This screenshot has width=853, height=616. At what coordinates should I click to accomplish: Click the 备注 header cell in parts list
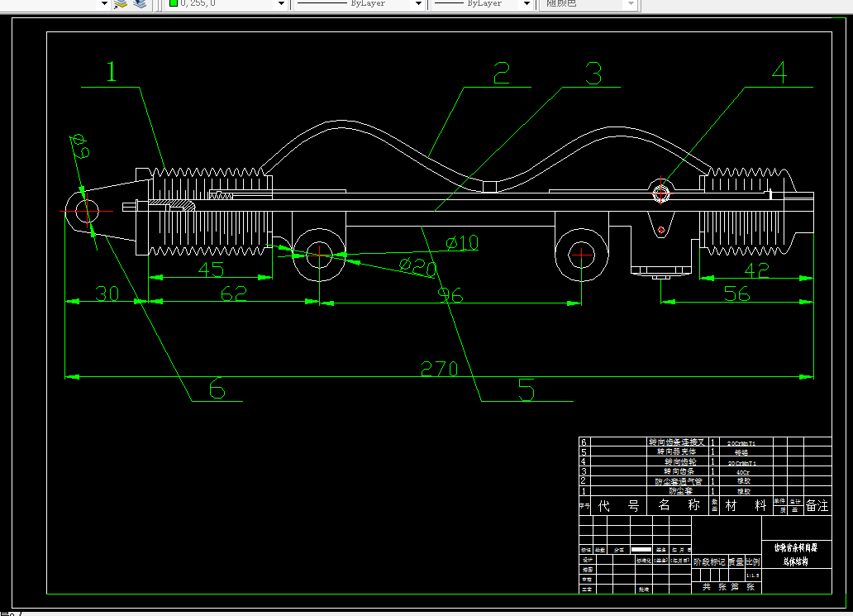817,505
